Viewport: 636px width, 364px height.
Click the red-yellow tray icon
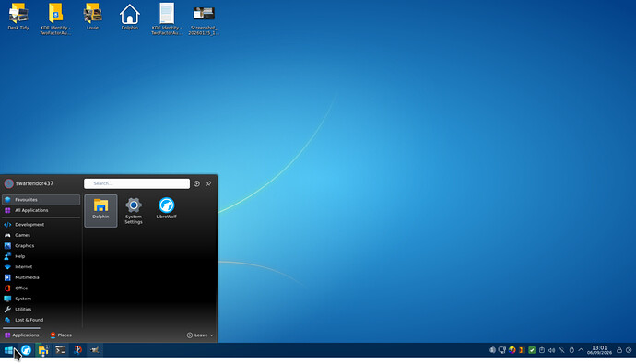coord(522,350)
